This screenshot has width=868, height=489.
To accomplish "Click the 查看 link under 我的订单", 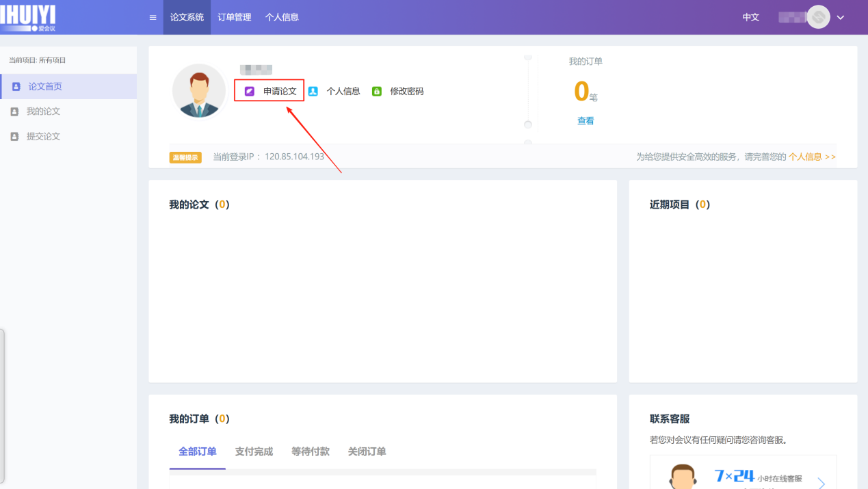I will (586, 121).
